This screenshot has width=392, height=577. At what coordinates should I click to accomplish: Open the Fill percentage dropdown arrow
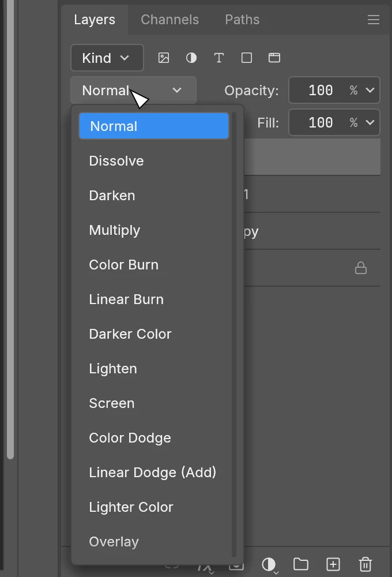370,122
